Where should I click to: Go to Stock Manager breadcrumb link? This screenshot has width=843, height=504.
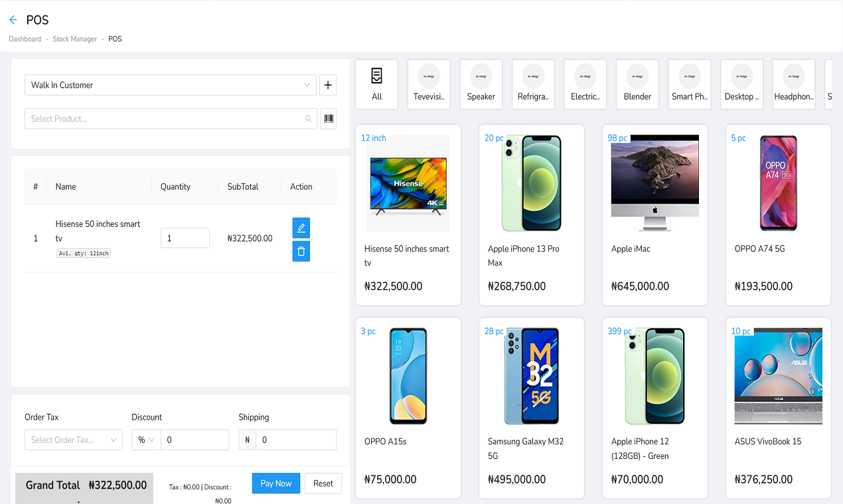(x=75, y=39)
